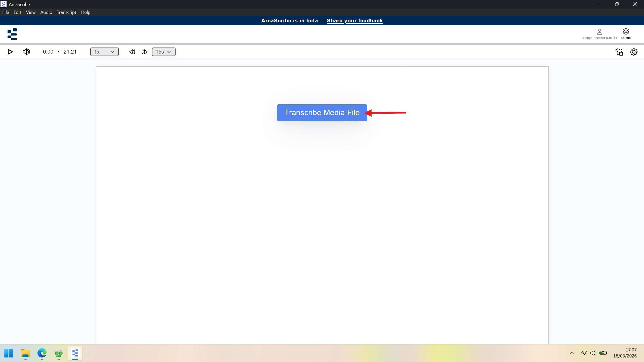The height and width of the screenshot is (362, 644).
Task: Follow the Share your feedback link
Action: [x=354, y=21]
